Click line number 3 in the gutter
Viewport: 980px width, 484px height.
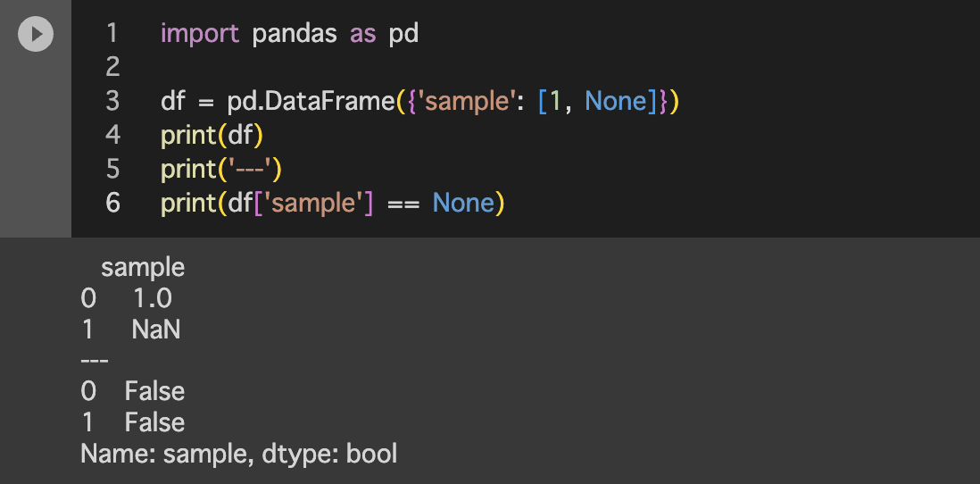112,101
